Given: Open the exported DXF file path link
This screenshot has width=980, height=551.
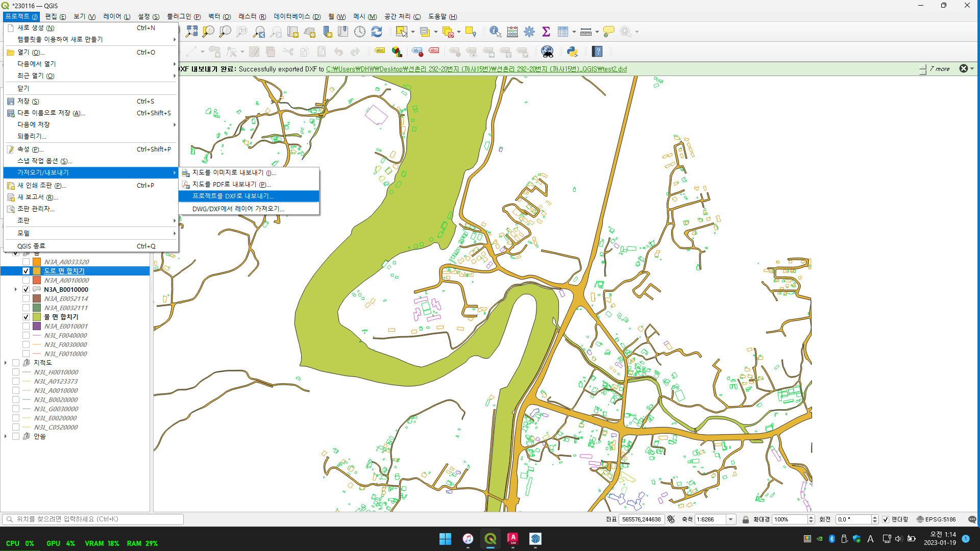Looking at the screenshot, I should coord(476,69).
